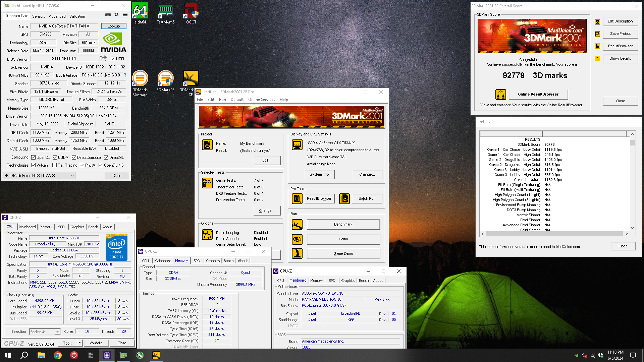This screenshot has height=362, width=644.
Task: Open the GPU-Z hamburger menu icon
Action: pos(125,14)
